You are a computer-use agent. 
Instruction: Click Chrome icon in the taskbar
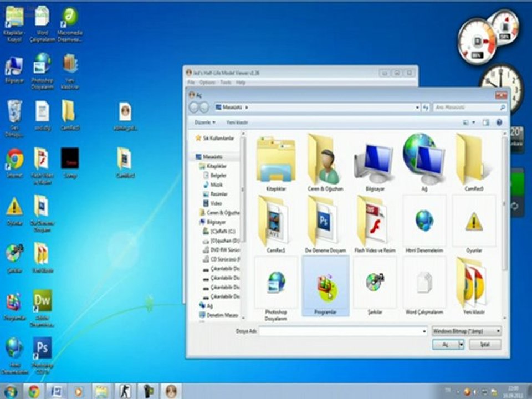click(34, 391)
